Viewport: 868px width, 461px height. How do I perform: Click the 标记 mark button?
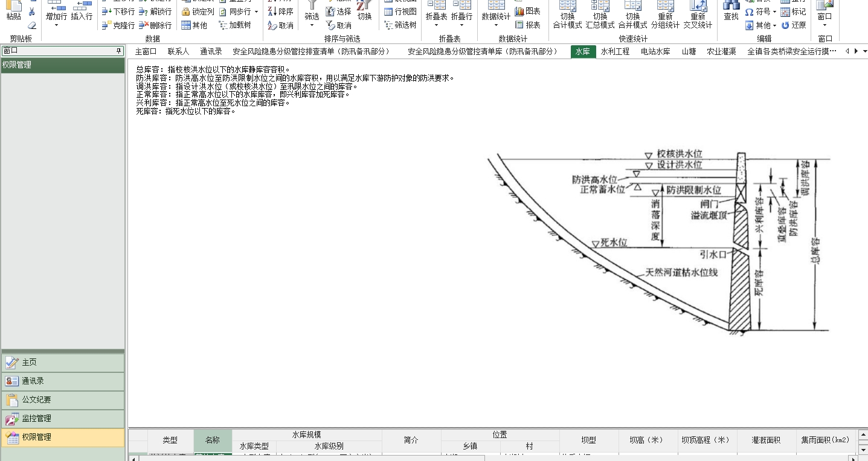(x=794, y=11)
